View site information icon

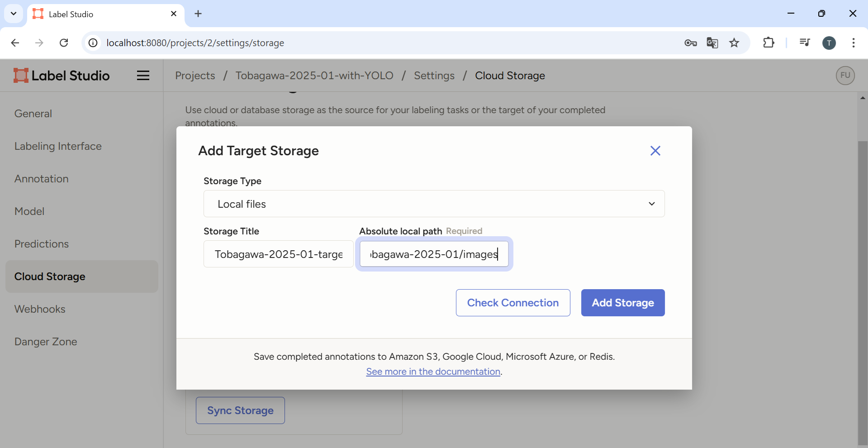(x=93, y=43)
